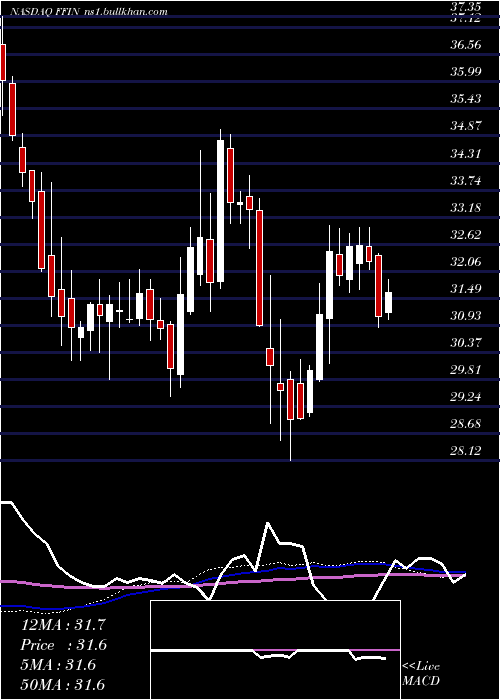Click the 29.81 price axis label
Image resolution: width=500 pixels, height=700 pixels.
(466, 370)
